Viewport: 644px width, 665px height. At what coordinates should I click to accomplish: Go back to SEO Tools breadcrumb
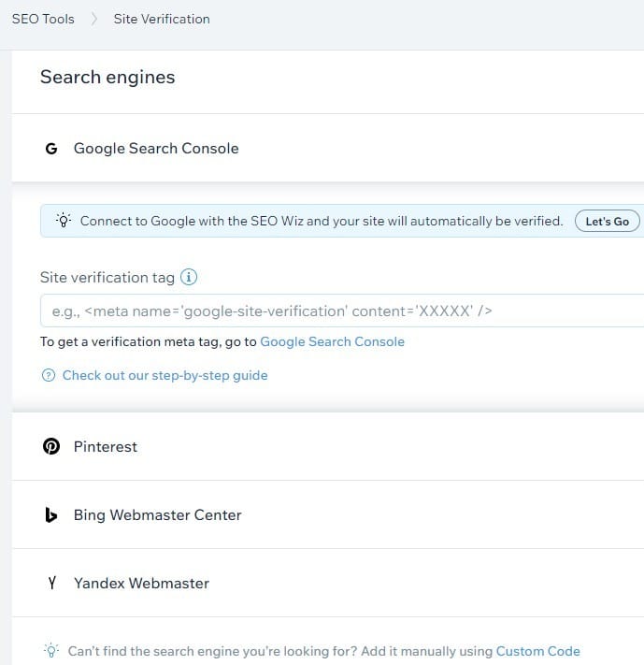(x=43, y=19)
